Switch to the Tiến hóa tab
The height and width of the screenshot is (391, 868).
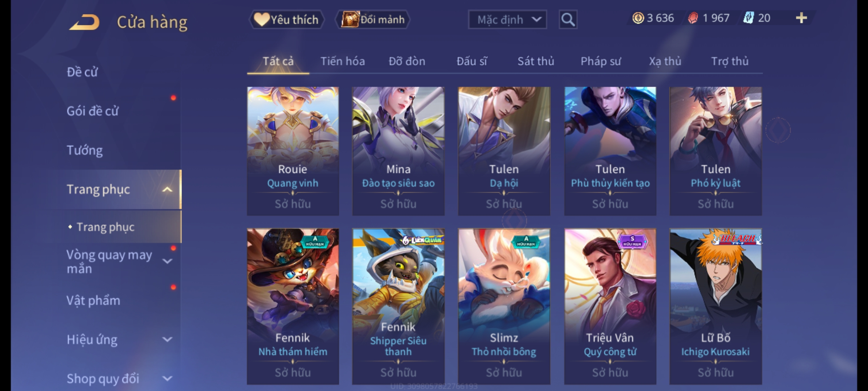pos(342,61)
